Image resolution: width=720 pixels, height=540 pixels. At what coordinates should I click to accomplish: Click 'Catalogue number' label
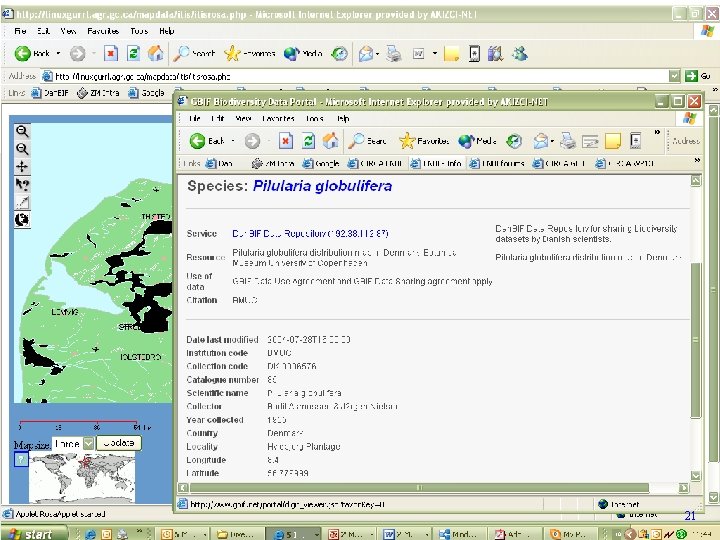(223, 379)
